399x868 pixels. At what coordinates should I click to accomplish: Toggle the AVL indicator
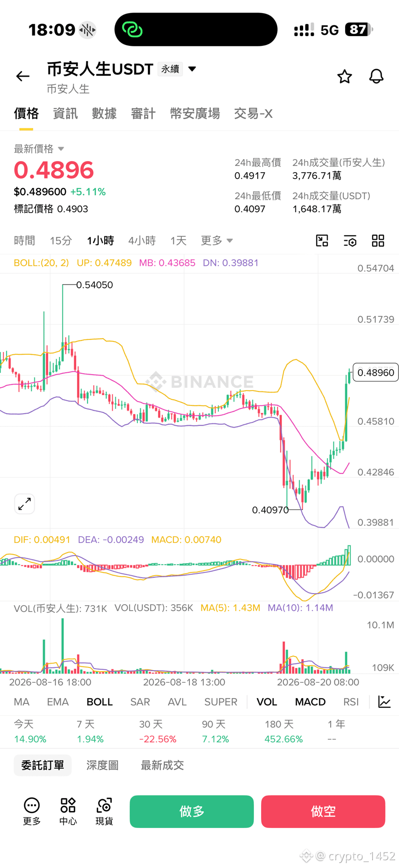point(177,702)
